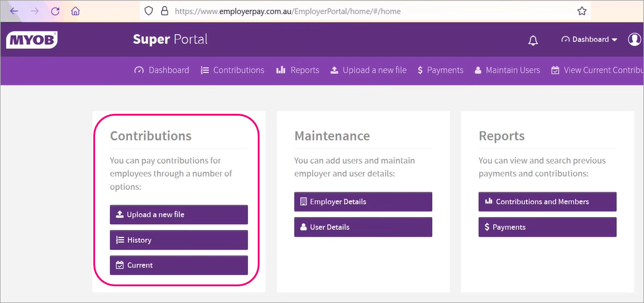644x303 pixels.
Task: Click the MYOB logo
Action: (32, 40)
